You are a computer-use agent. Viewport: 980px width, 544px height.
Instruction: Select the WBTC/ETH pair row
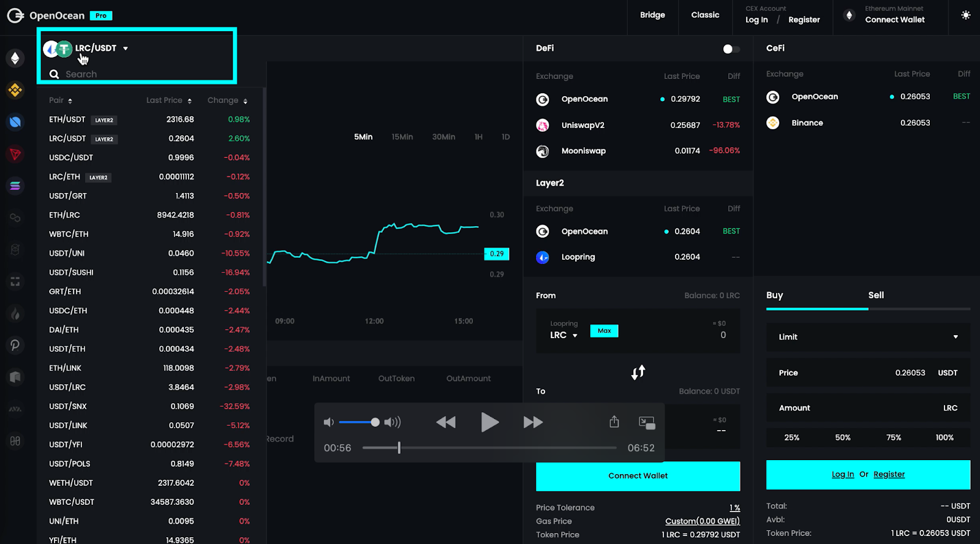coord(149,234)
